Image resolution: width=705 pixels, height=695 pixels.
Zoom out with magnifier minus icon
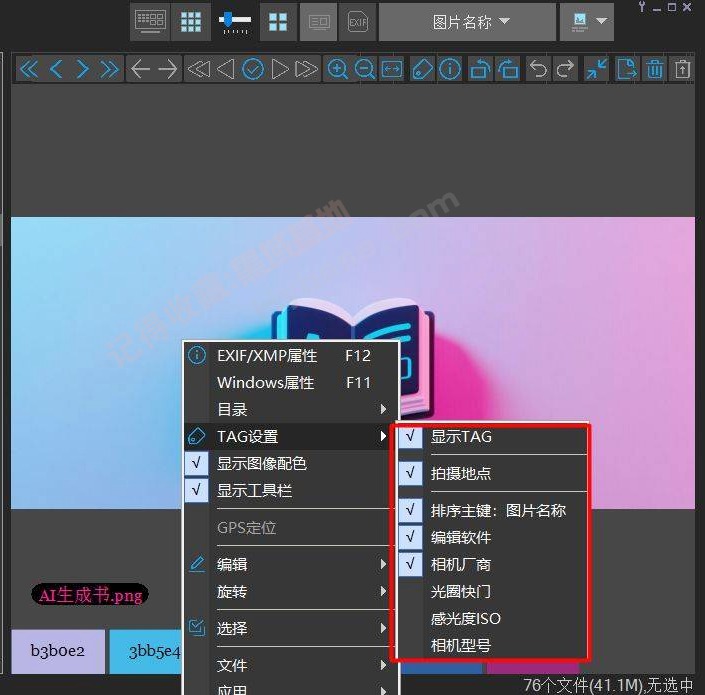pyautogui.click(x=365, y=69)
